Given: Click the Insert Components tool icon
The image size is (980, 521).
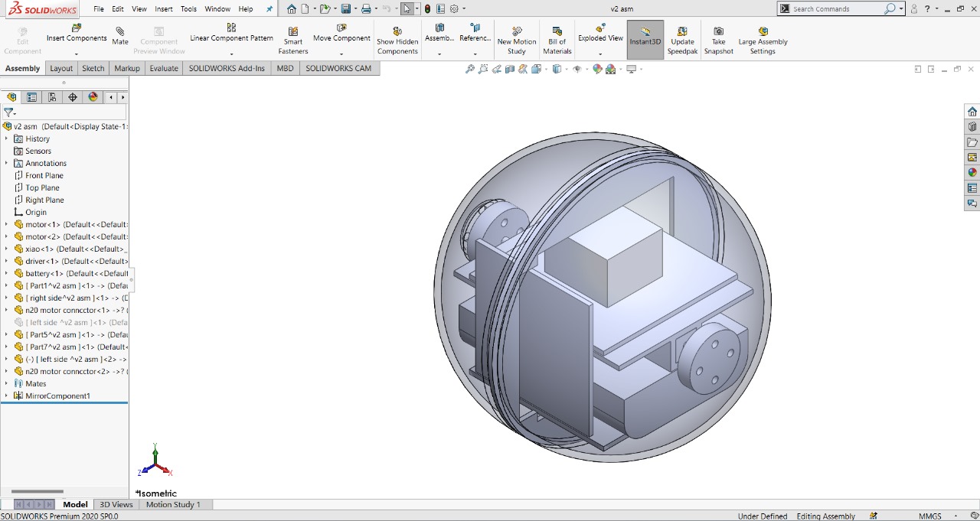Looking at the screenshot, I should [77, 28].
